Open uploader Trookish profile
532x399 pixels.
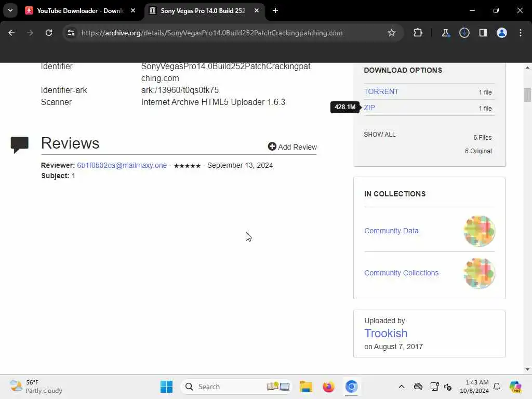[386, 333]
